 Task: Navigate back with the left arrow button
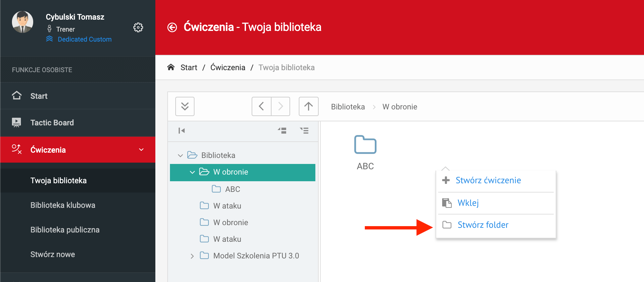[262, 106]
